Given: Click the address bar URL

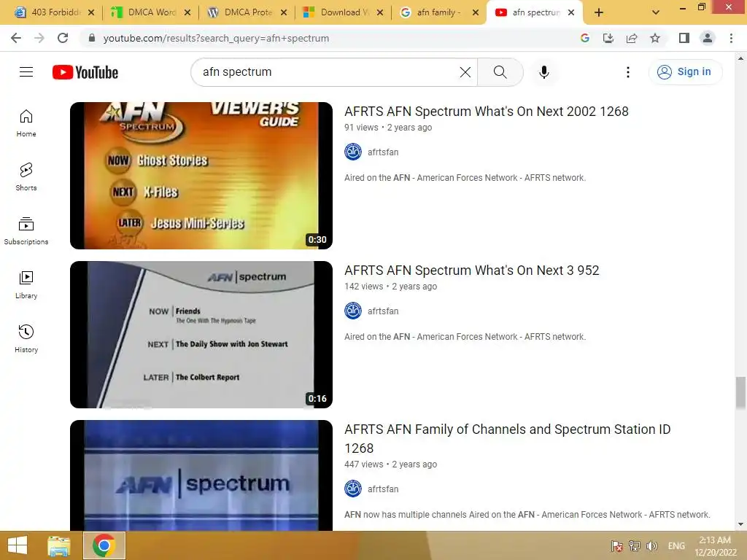Looking at the screenshot, I should pos(216,38).
